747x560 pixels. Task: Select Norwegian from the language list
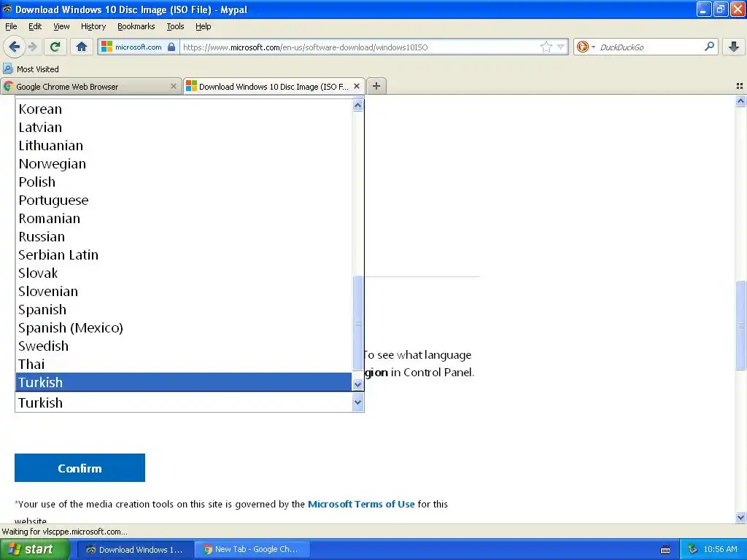(183, 164)
